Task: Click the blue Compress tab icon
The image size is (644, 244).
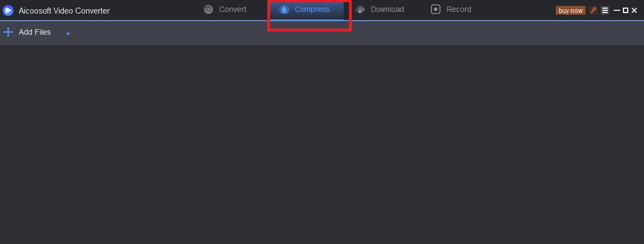Action: click(x=284, y=9)
